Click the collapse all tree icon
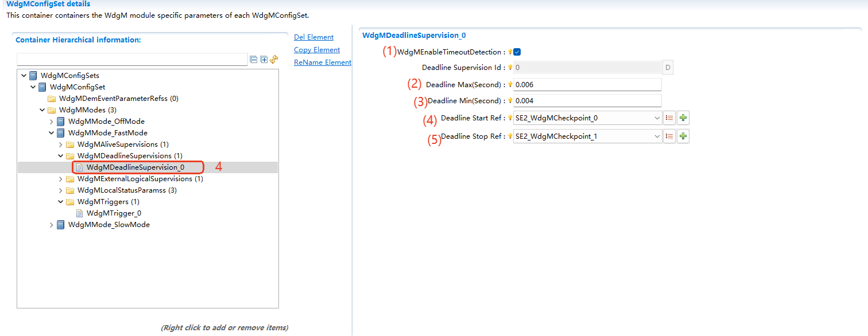Viewport: 868px width, 336px height. [x=253, y=60]
